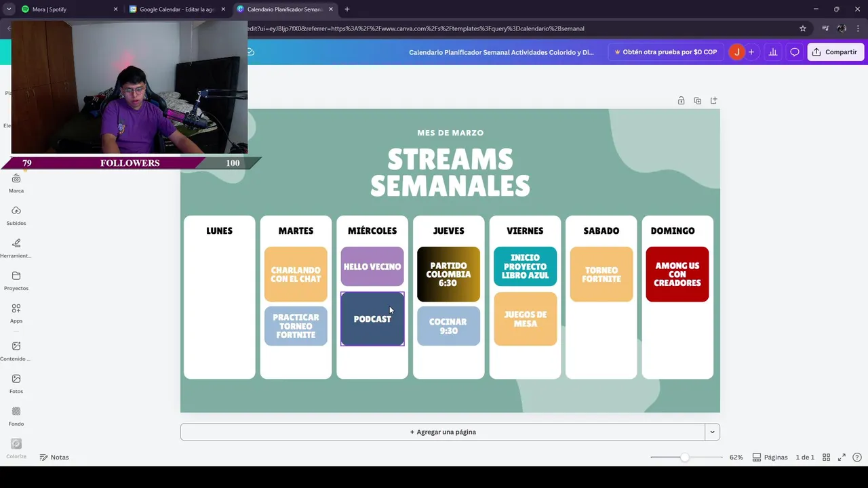The height and width of the screenshot is (488, 868).
Task: Open the Herramientas tools panel
Action: [16, 248]
